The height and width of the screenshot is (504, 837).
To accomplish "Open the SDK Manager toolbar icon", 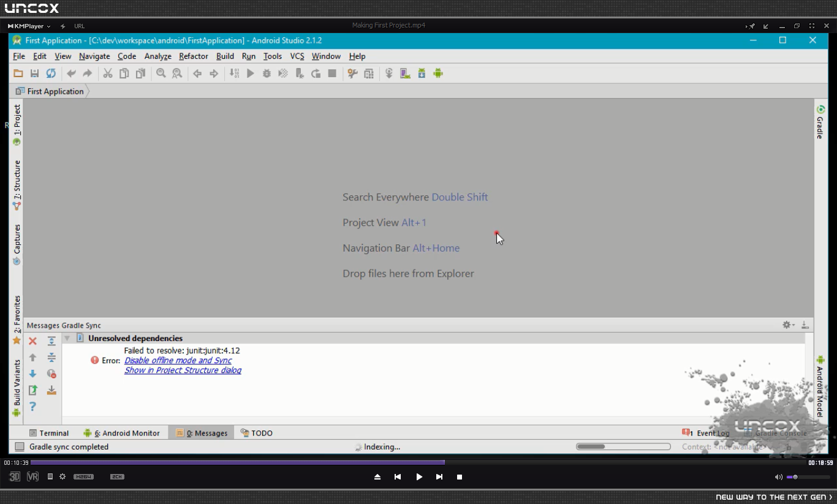I will tap(422, 73).
